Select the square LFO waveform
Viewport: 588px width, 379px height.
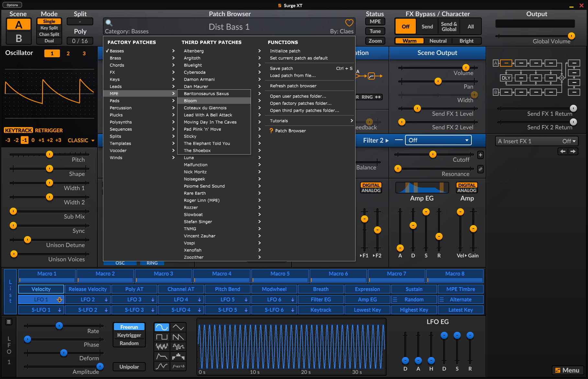[162, 337]
